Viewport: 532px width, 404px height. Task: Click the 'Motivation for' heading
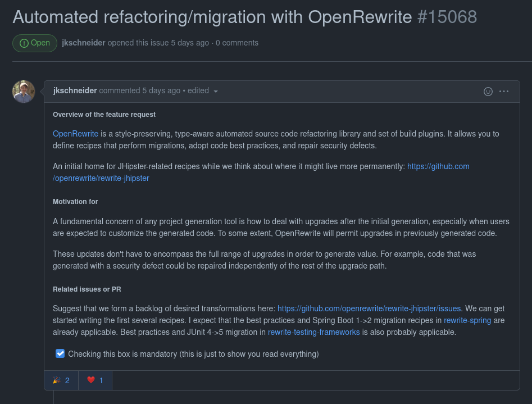pos(75,202)
